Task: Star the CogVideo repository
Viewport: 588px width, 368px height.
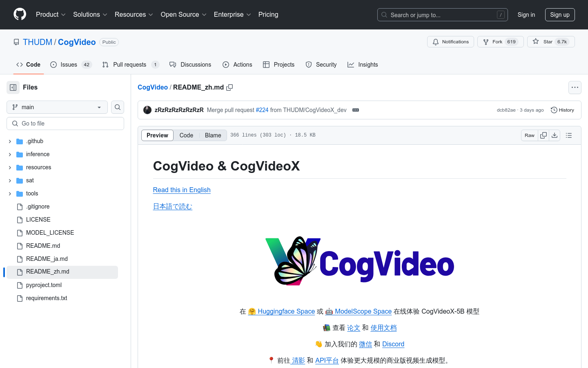Action: pos(551,42)
